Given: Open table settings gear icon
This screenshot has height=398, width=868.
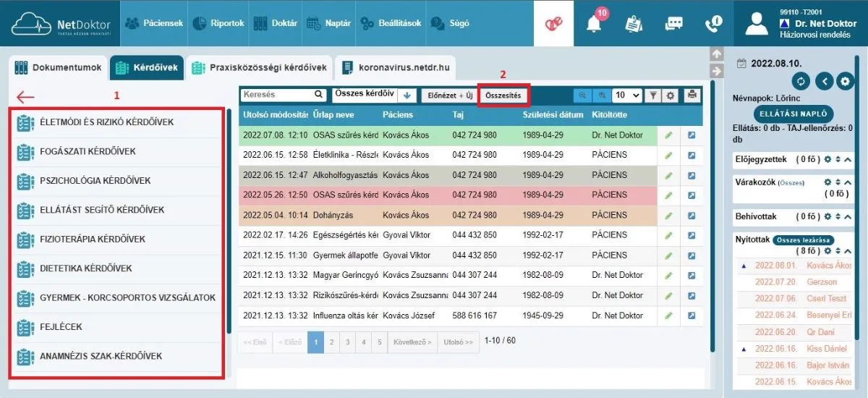Looking at the screenshot, I should [x=670, y=95].
